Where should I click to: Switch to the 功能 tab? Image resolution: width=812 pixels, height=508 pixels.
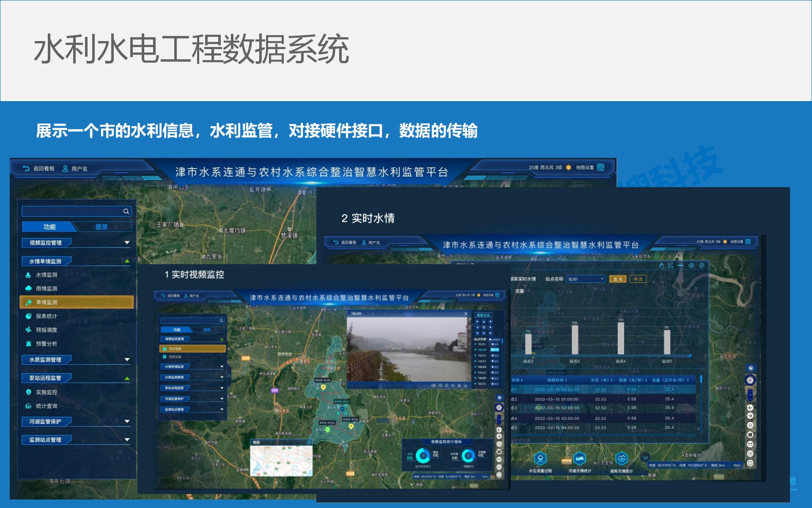[49, 227]
